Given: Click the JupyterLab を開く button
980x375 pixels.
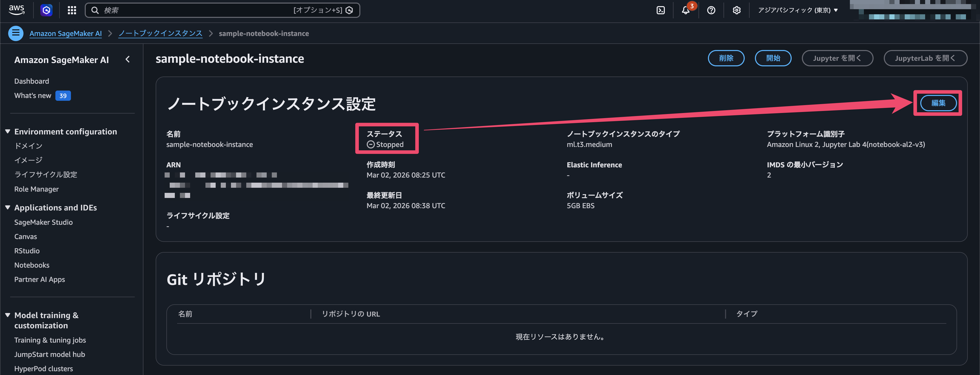Looking at the screenshot, I should click(x=926, y=58).
